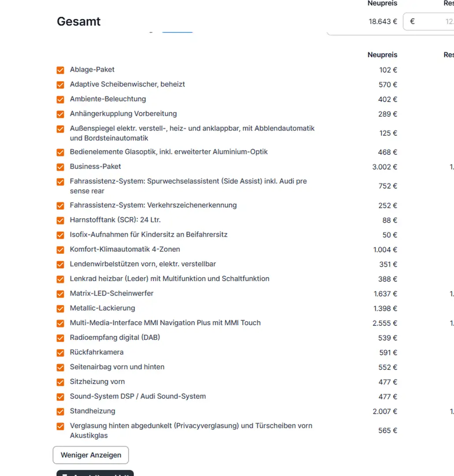Viewport: 454px width, 476px height.
Task: Toggle Sound-System DSP / Audi Sound-System checkbox
Action: (60, 397)
